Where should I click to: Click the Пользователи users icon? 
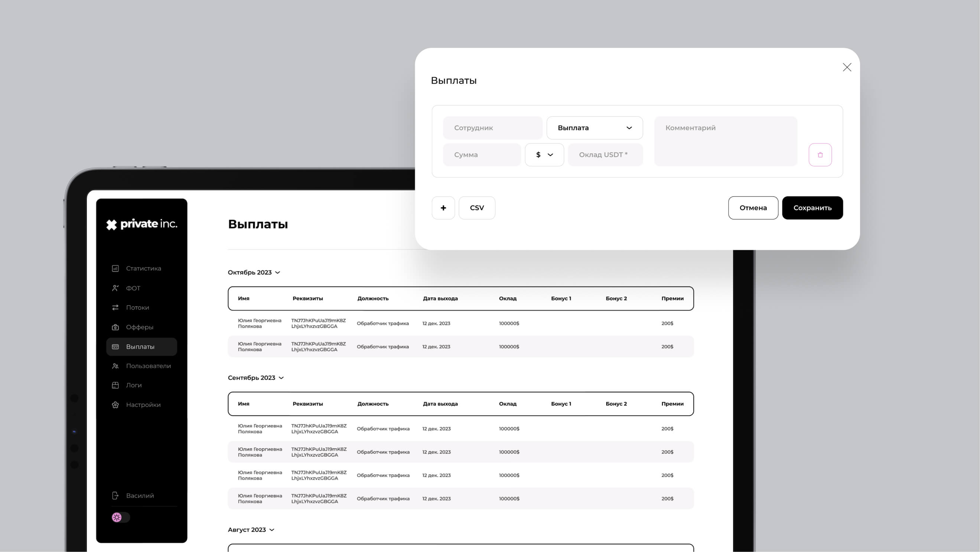pos(115,366)
